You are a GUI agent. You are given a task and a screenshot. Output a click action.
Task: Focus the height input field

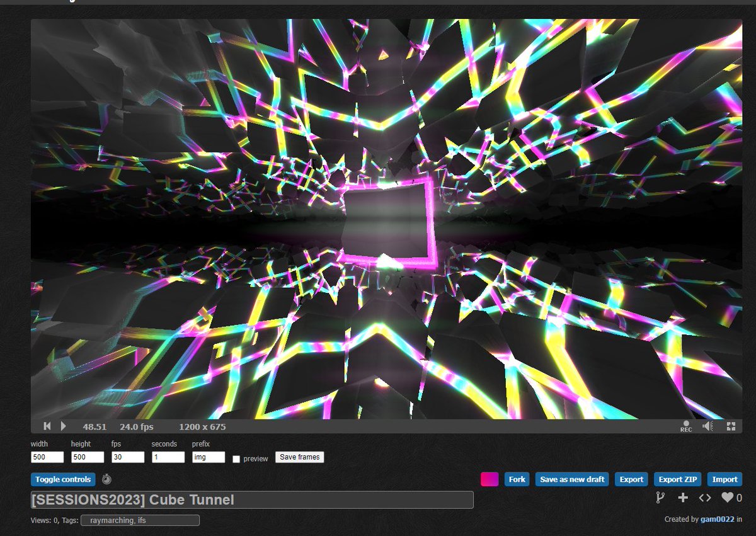point(88,457)
